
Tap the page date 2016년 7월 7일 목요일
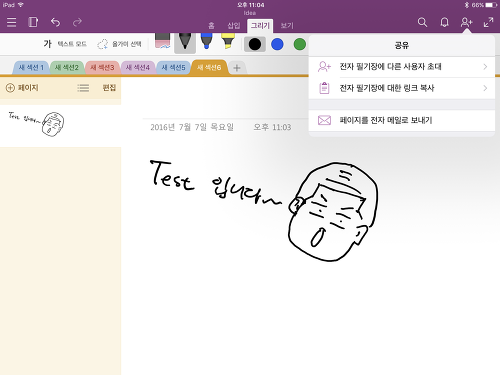point(192,127)
